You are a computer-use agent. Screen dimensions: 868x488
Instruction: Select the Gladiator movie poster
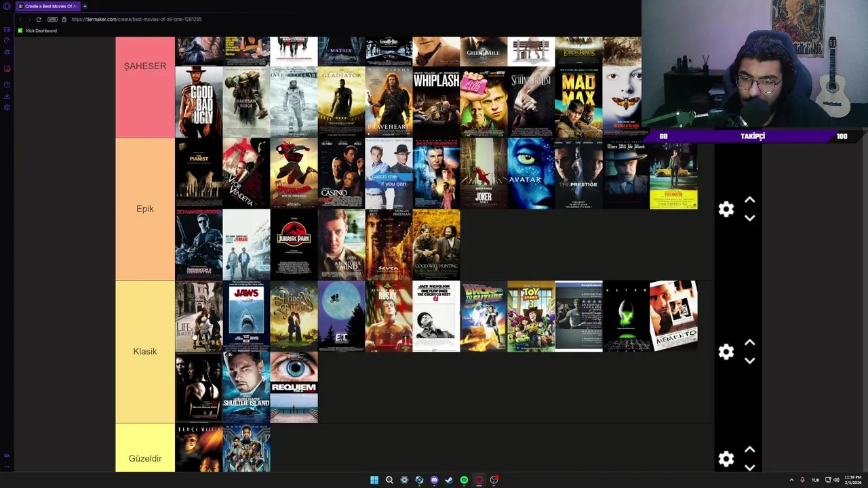pos(341,102)
